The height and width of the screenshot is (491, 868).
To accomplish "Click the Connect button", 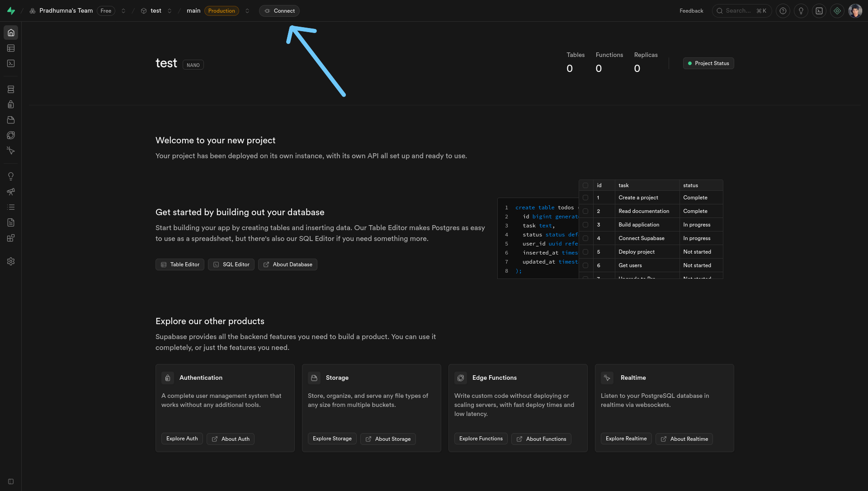I will tap(279, 11).
